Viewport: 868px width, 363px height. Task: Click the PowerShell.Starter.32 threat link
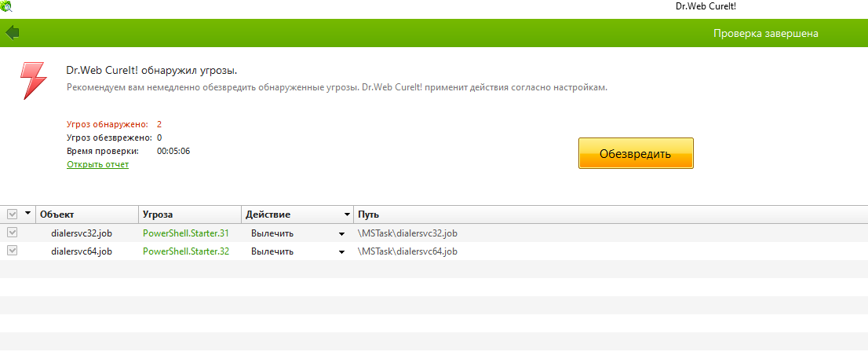pos(186,251)
